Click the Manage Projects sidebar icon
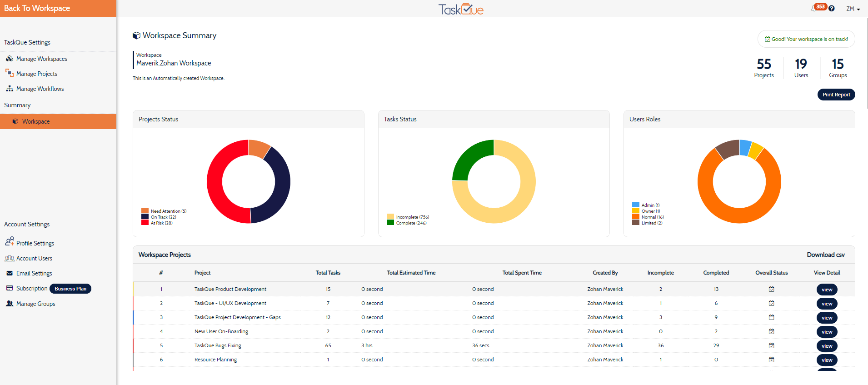The height and width of the screenshot is (385, 868). [x=10, y=73]
